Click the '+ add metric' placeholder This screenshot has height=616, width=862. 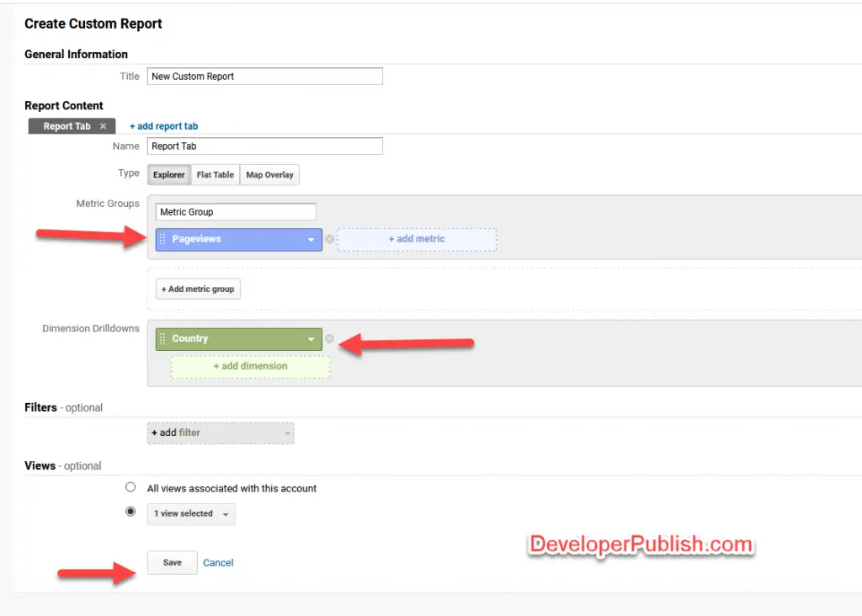417,239
